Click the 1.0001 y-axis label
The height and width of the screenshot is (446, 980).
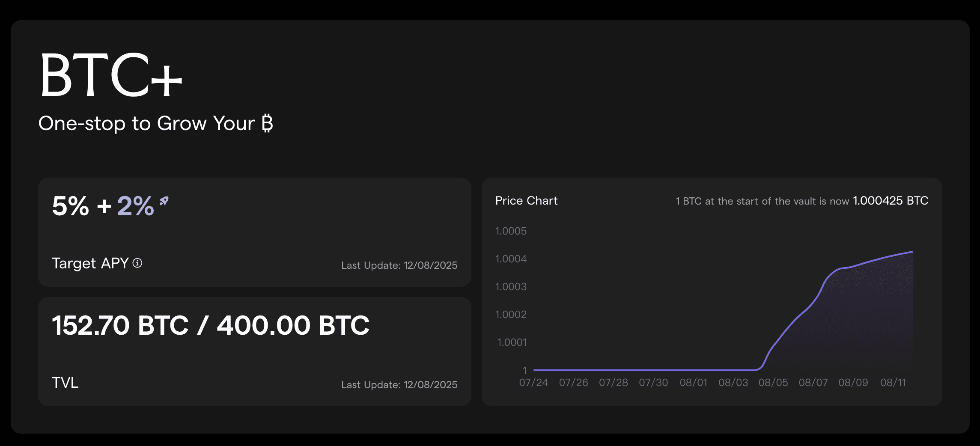click(512, 342)
